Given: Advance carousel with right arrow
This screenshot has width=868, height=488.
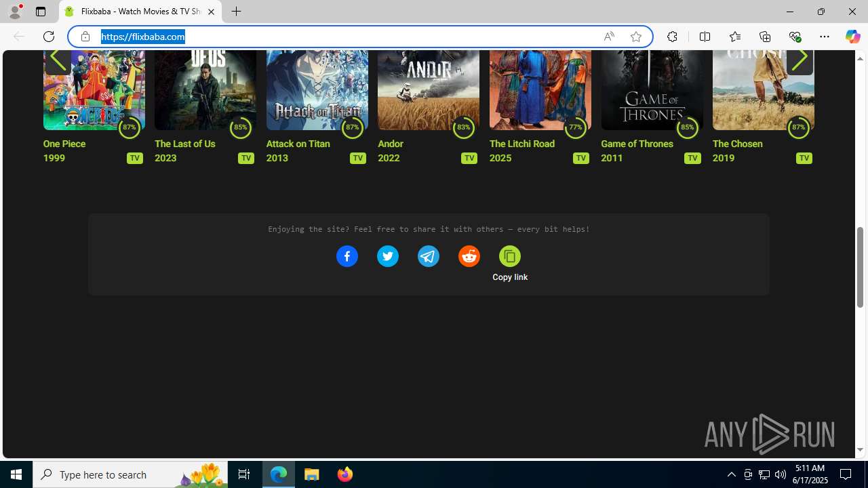Looking at the screenshot, I should point(800,61).
